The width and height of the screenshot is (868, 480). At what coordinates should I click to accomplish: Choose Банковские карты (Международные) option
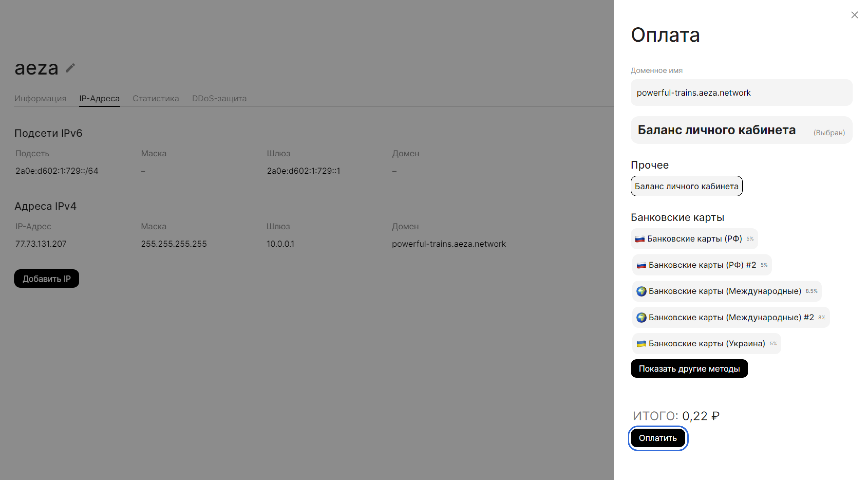point(726,291)
